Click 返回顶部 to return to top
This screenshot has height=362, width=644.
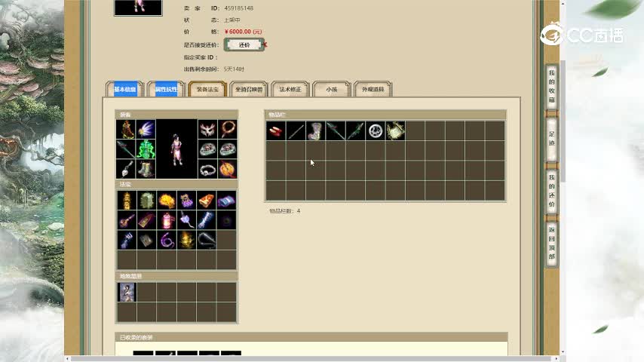pyautogui.click(x=551, y=244)
